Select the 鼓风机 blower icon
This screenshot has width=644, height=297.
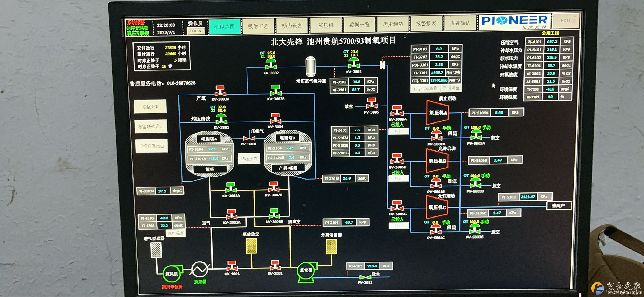point(173,274)
